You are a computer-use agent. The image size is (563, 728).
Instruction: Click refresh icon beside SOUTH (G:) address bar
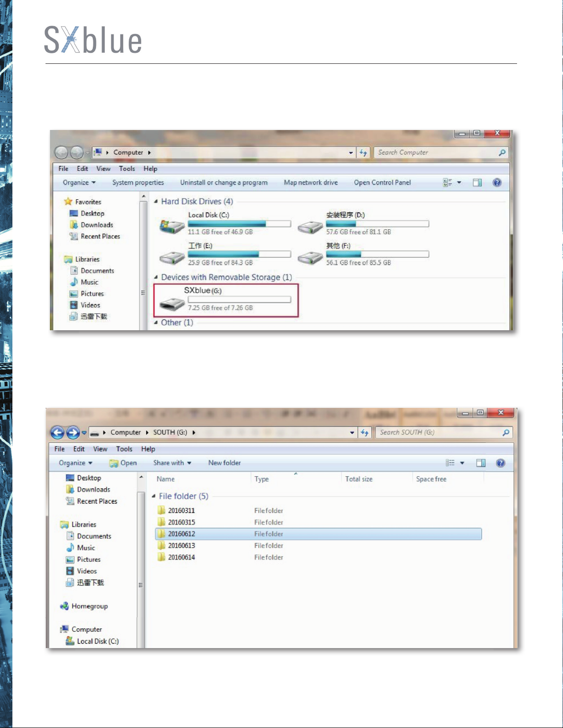[364, 432]
